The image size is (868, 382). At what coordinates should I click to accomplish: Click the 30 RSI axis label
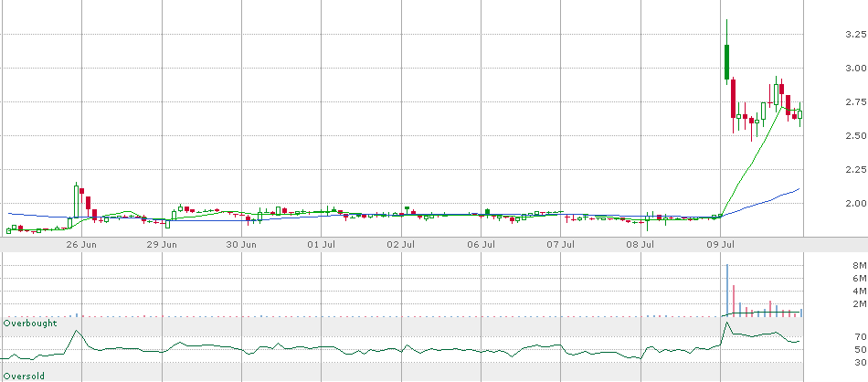click(860, 362)
